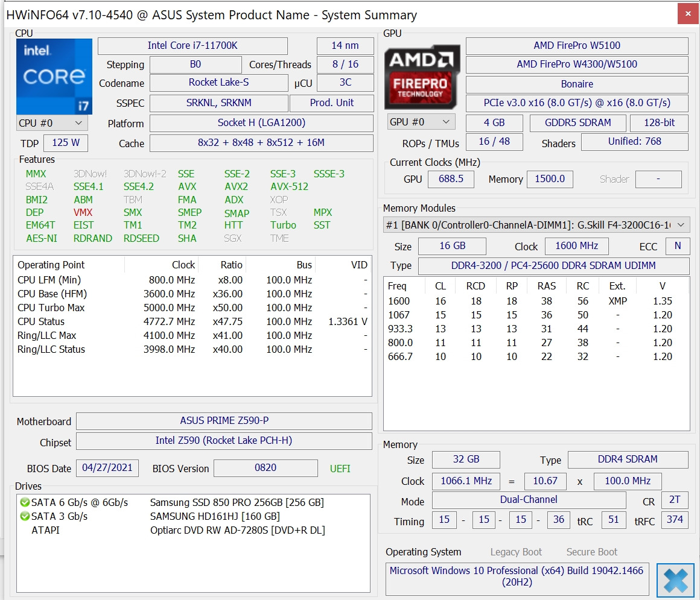700x600 pixels.
Task: Click the Memory Clock 1066.1 MHz field
Action: pos(466,481)
